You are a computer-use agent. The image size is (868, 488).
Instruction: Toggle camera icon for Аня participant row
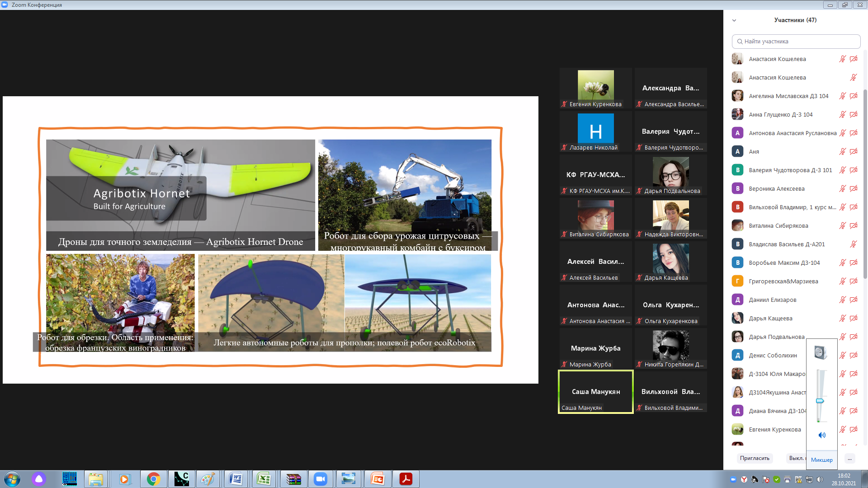tap(854, 152)
